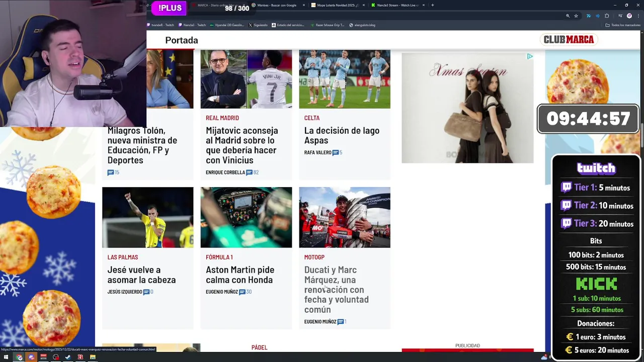Click the blue sound-wave extension icon
Screen dimensions: 644x362
(597, 16)
